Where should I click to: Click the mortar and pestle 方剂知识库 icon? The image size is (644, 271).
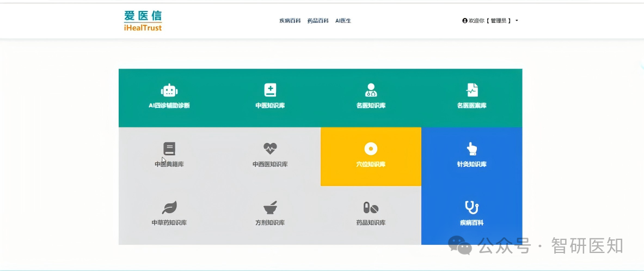tap(270, 207)
